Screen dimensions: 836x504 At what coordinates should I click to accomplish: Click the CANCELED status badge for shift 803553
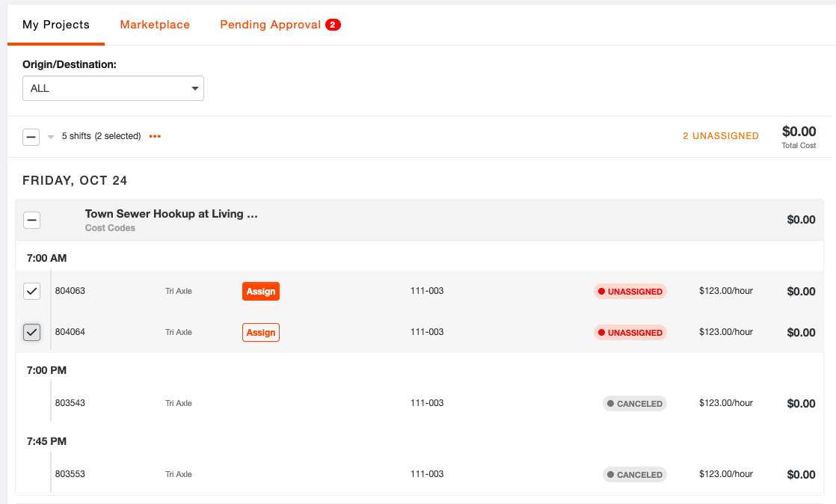pyautogui.click(x=634, y=474)
